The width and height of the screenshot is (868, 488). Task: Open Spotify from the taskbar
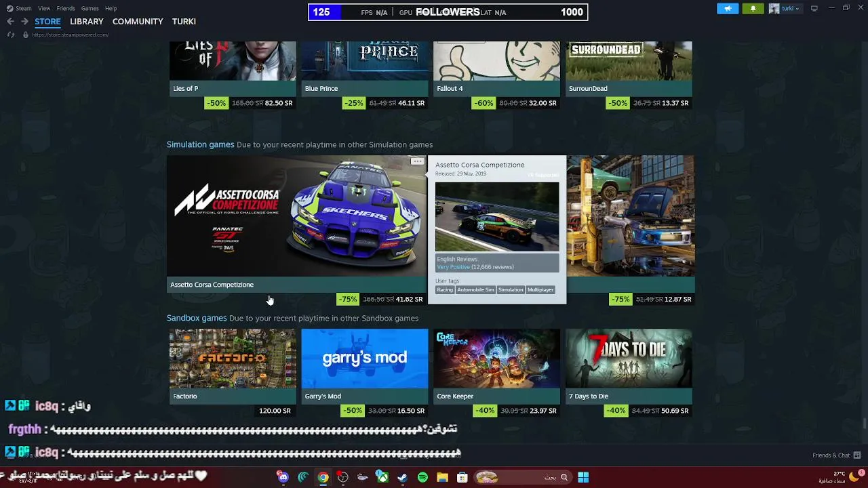pyautogui.click(x=422, y=477)
